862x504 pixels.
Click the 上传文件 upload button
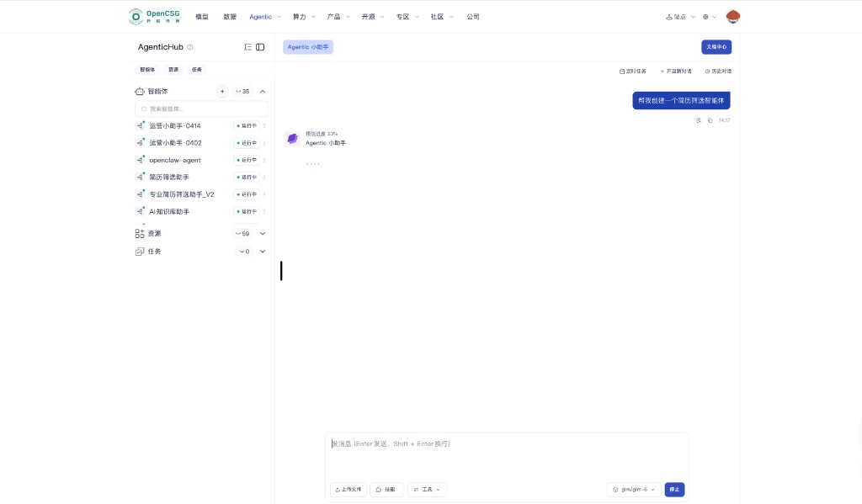[x=348, y=489]
